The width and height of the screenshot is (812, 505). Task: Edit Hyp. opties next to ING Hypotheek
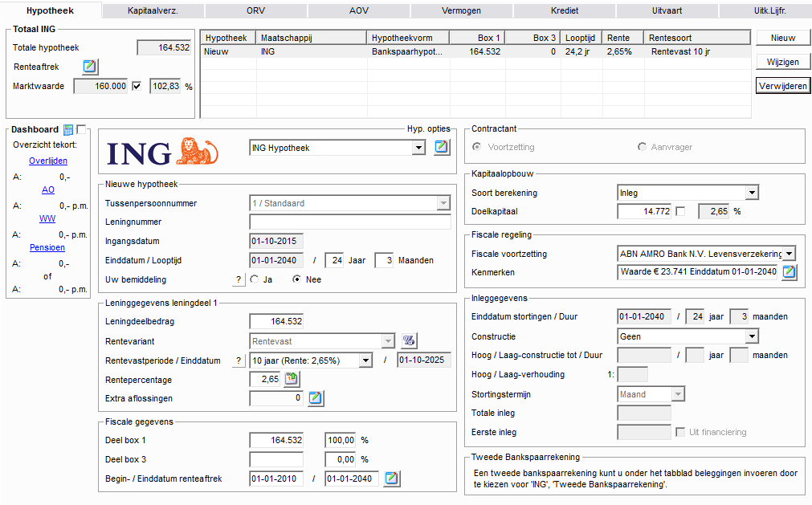click(442, 148)
